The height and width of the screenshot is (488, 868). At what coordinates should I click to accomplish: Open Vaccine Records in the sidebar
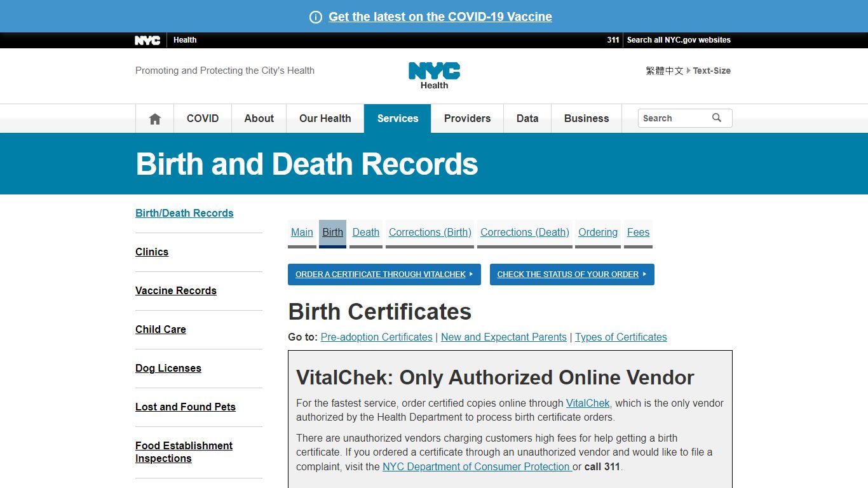[x=176, y=290]
